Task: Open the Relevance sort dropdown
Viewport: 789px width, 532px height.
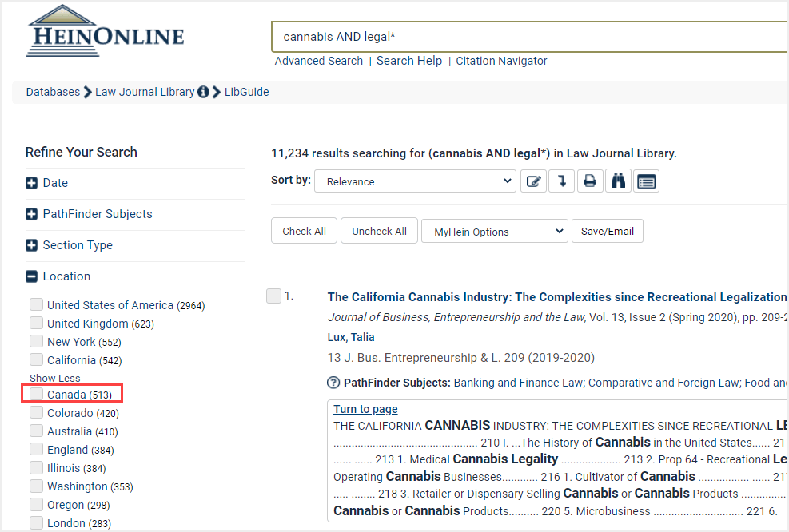Action: (x=415, y=181)
